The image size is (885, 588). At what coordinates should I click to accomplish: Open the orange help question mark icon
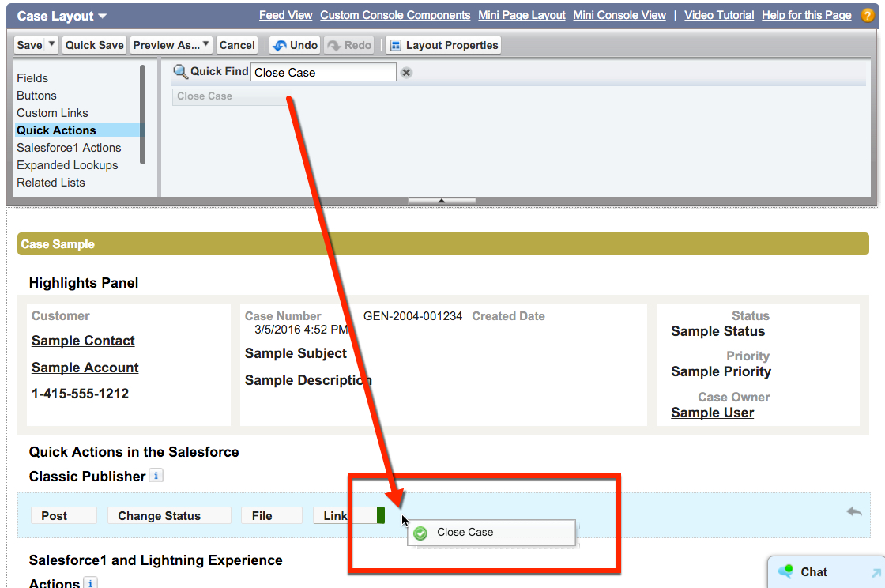pos(867,15)
